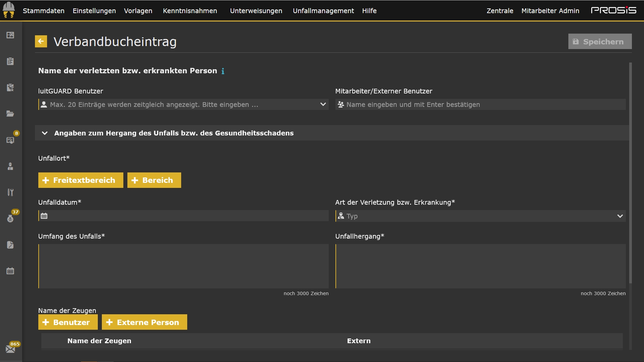Viewport: 644px width, 362px height.
Task: Open the luitGUARD Benutzer dropdown
Action: [x=183, y=105]
